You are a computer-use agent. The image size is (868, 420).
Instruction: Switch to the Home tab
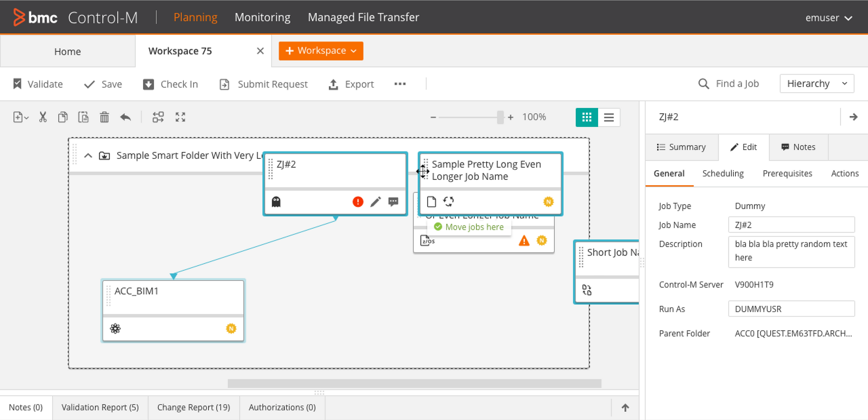click(x=68, y=51)
